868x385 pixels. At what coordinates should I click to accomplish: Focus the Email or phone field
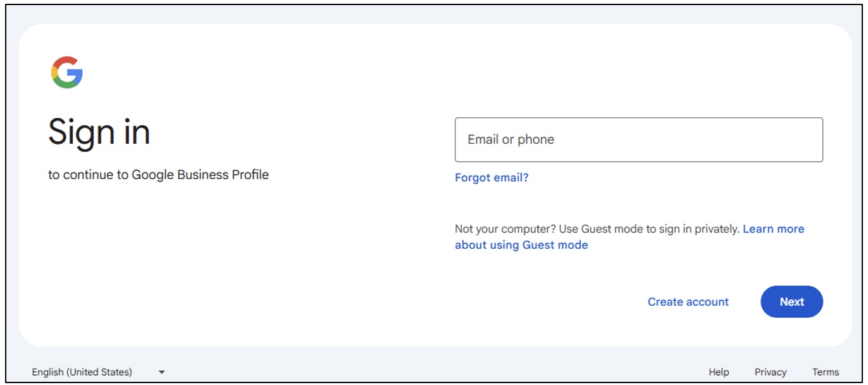coord(638,139)
